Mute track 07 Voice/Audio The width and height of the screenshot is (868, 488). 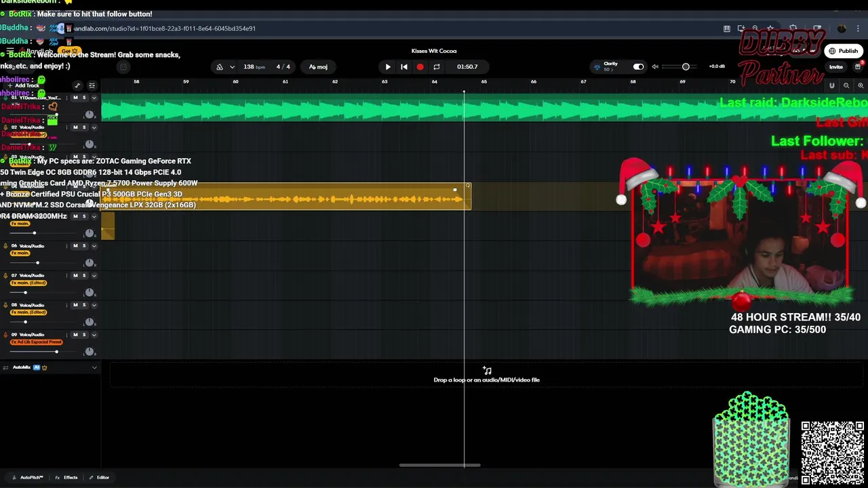[75, 276]
